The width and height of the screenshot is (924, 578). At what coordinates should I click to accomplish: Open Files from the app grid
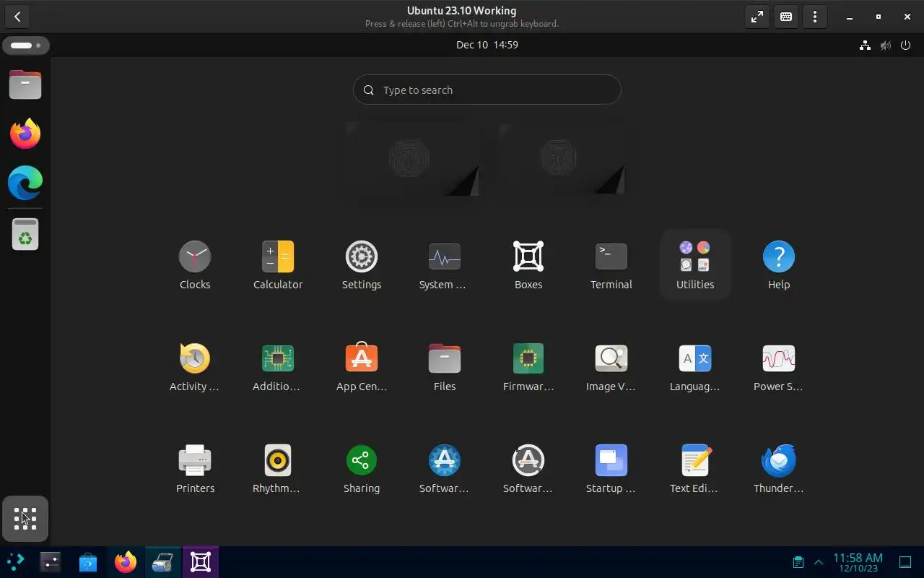pos(445,367)
